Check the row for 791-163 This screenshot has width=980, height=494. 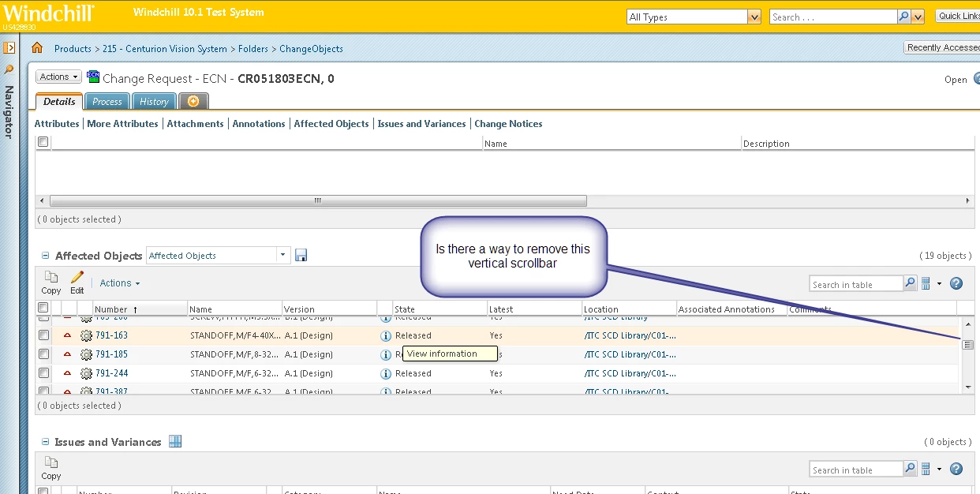tap(43, 335)
